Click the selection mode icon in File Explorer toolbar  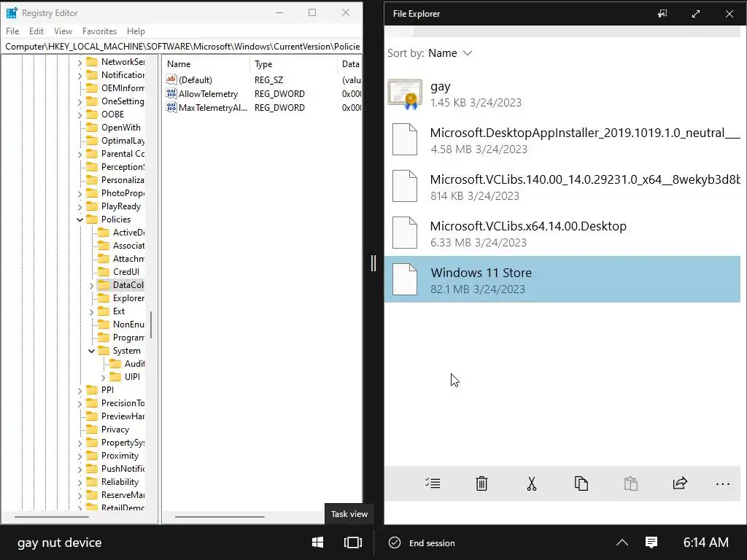(433, 483)
